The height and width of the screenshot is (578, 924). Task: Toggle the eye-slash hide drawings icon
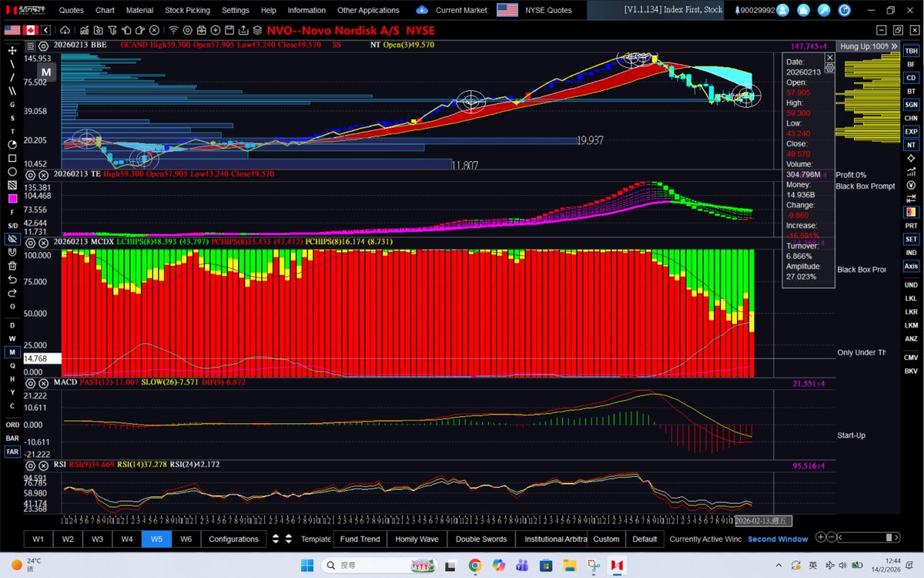12,239
